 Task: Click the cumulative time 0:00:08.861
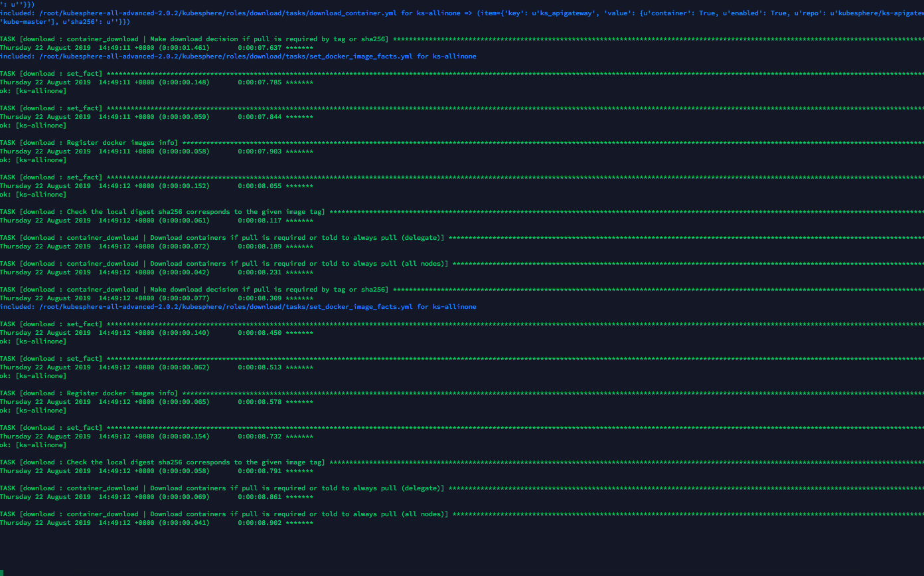260,497
